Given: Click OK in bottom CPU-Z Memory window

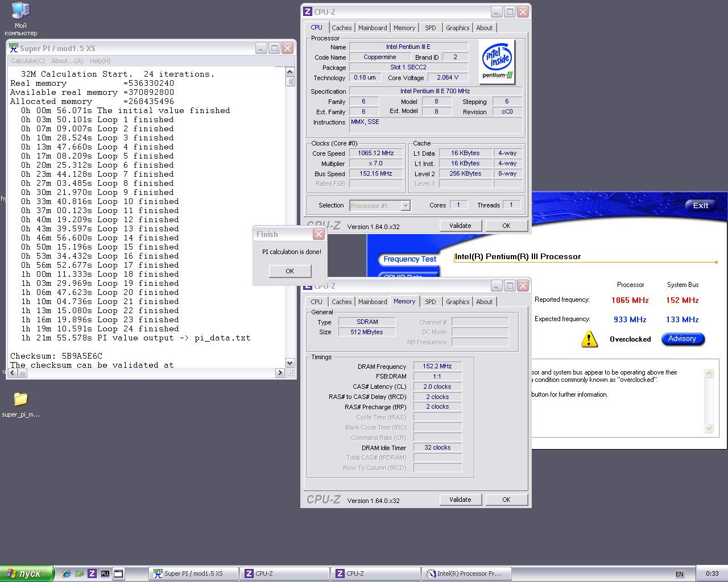Looking at the screenshot, I should 506,500.
